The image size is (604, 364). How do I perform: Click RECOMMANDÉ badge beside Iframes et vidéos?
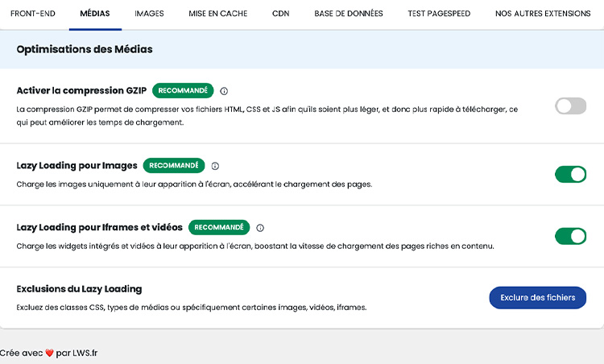pyautogui.click(x=219, y=227)
